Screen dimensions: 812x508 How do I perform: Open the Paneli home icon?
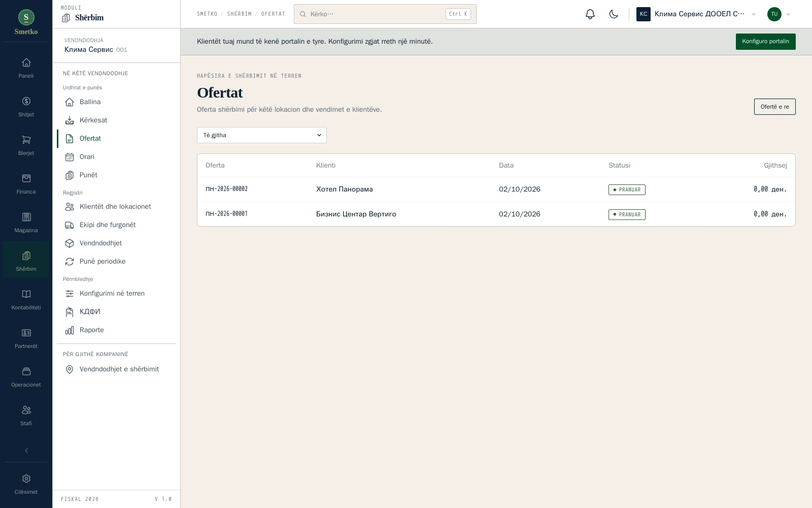point(26,68)
